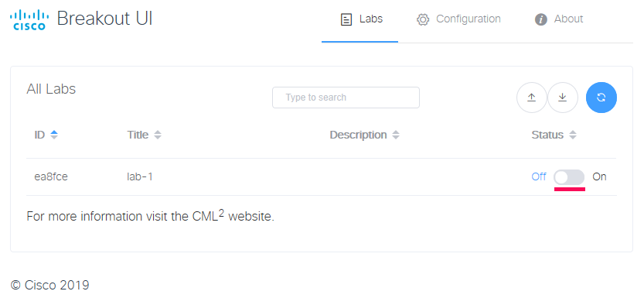Click the blue refresh labs button
This screenshot has width=644, height=298.
(601, 98)
